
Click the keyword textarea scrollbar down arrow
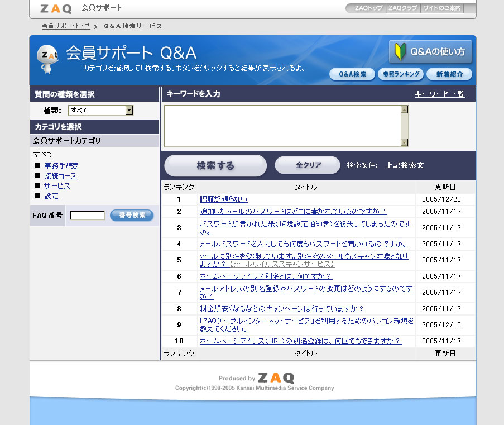405,143
